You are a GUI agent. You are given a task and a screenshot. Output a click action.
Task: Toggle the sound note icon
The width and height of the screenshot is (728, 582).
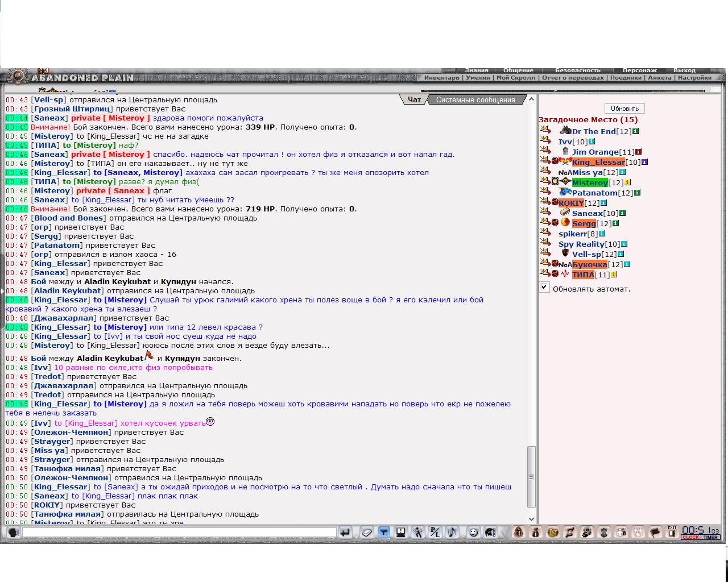[x=452, y=533]
